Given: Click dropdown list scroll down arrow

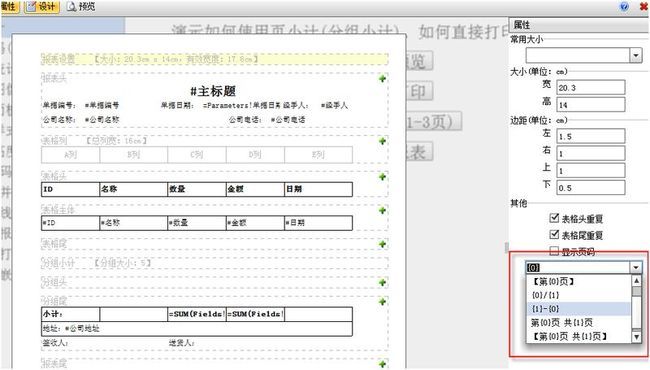Looking at the screenshot, I should coord(636,337).
